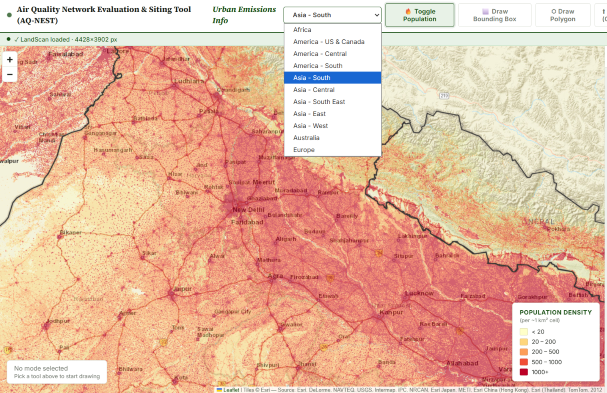Open the Asia - South region dropdown
This screenshot has width=607, height=393.
(x=332, y=15)
